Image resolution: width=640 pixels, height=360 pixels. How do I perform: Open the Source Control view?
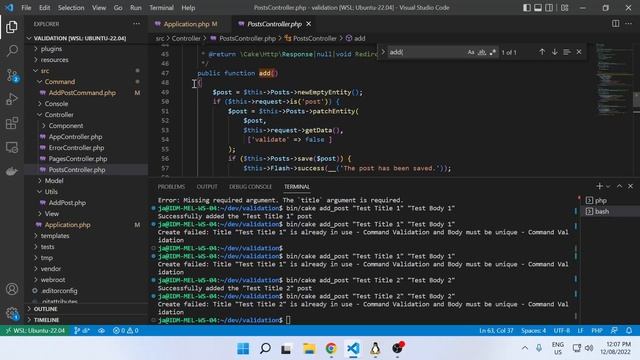coord(12,75)
